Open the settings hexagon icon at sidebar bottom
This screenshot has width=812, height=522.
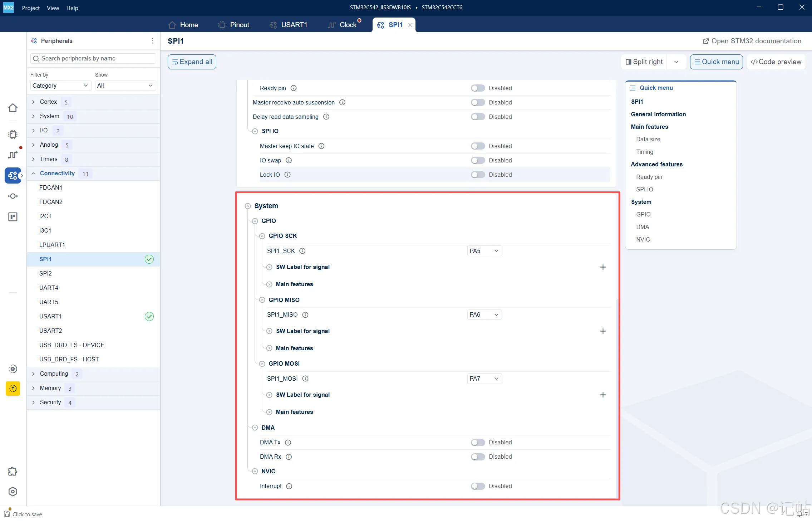(x=13, y=492)
